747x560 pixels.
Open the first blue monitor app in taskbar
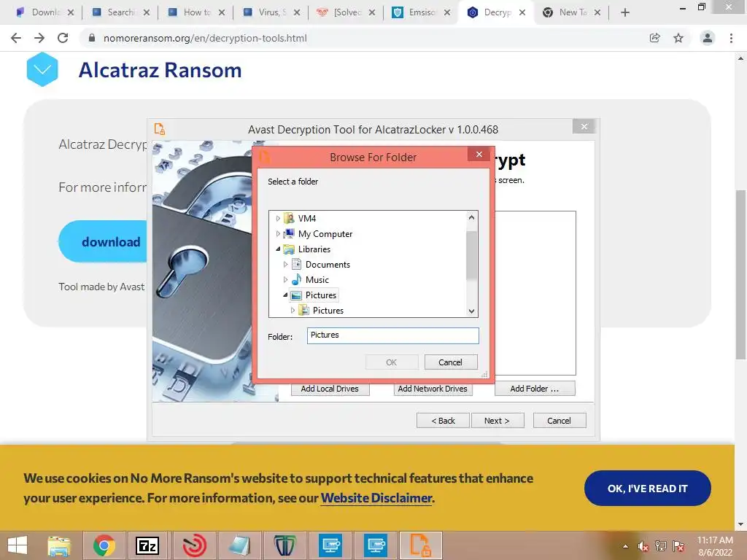pos(330,545)
